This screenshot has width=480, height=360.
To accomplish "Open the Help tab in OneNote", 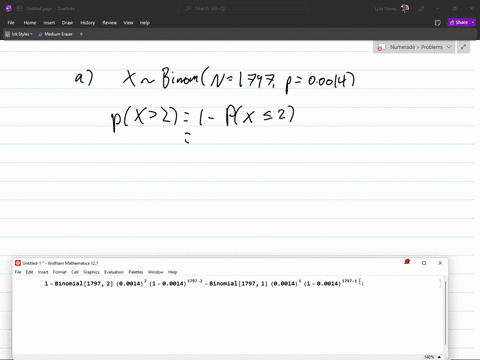I will [x=145, y=23].
